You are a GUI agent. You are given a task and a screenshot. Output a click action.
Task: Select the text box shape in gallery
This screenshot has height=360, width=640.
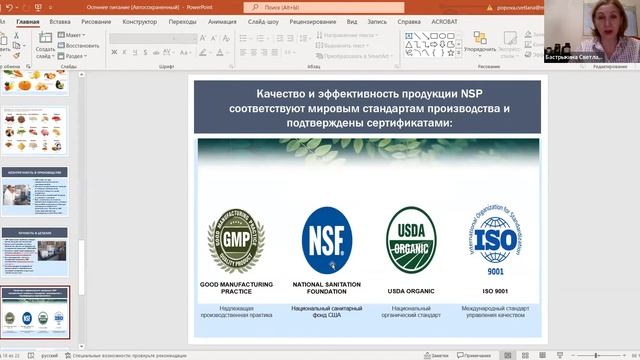coord(409,36)
